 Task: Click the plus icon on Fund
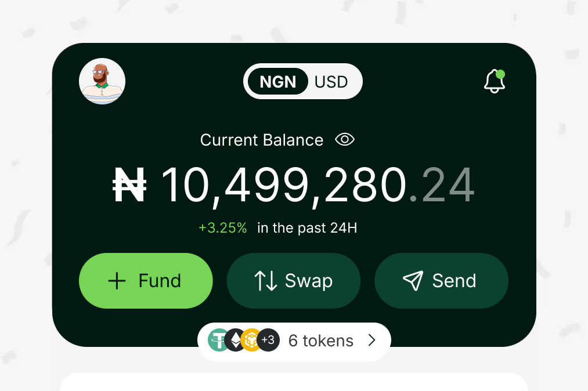click(117, 281)
